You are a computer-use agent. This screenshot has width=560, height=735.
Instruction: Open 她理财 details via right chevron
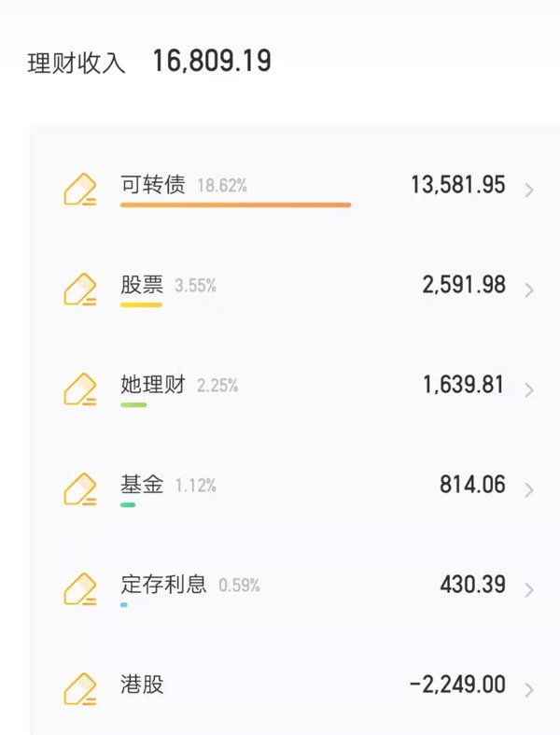tap(529, 390)
